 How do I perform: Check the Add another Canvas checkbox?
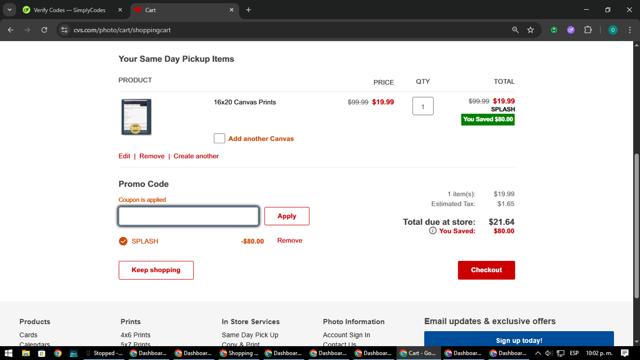[x=219, y=138]
